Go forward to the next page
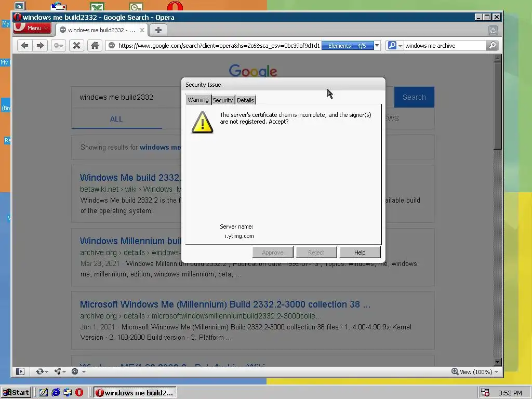The height and width of the screenshot is (399, 532). [x=41, y=46]
